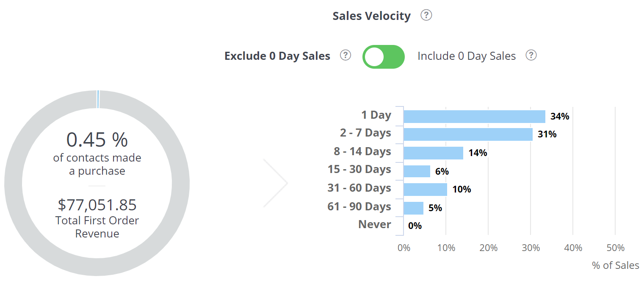644x282 pixels.
Task: Click the 31 - 60 Days bar
Action: [x=425, y=190]
